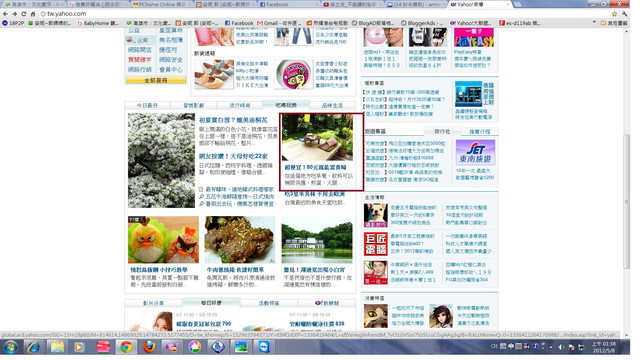Open the lakeside white house photo
The width and height of the screenshot is (640, 360).
317,240
